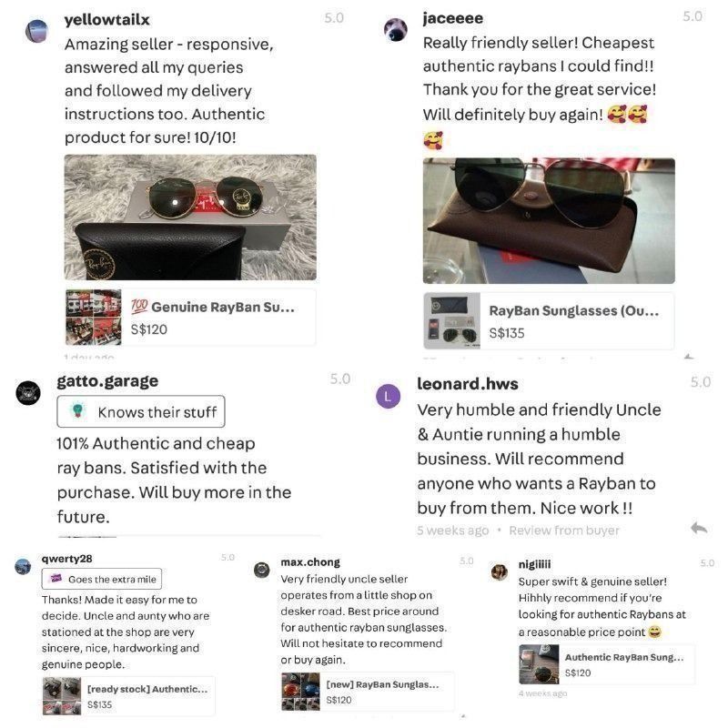
Task: Select the 'Goes the extra mile' badge
Action: click(x=102, y=579)
